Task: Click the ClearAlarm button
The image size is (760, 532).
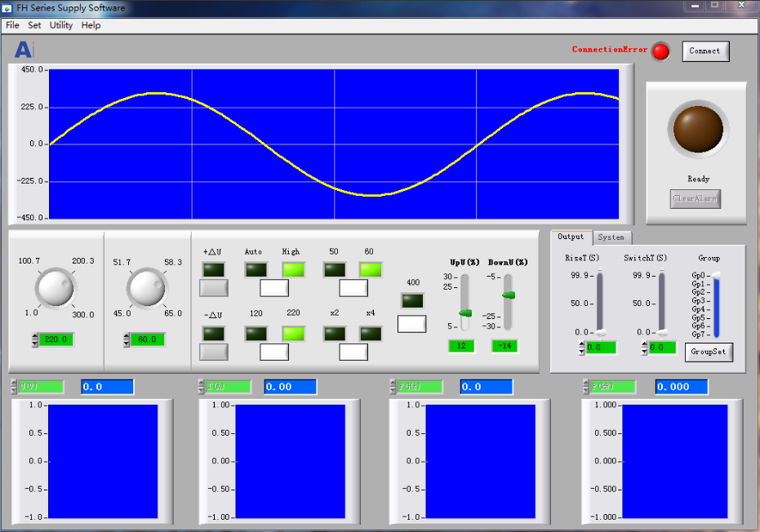Action: tap(695, 198)
